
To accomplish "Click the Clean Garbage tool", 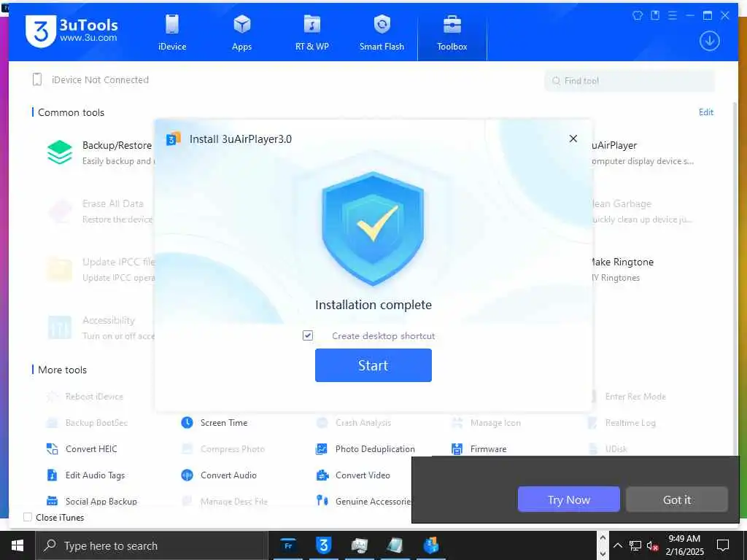I will click(x=641, y=211).
